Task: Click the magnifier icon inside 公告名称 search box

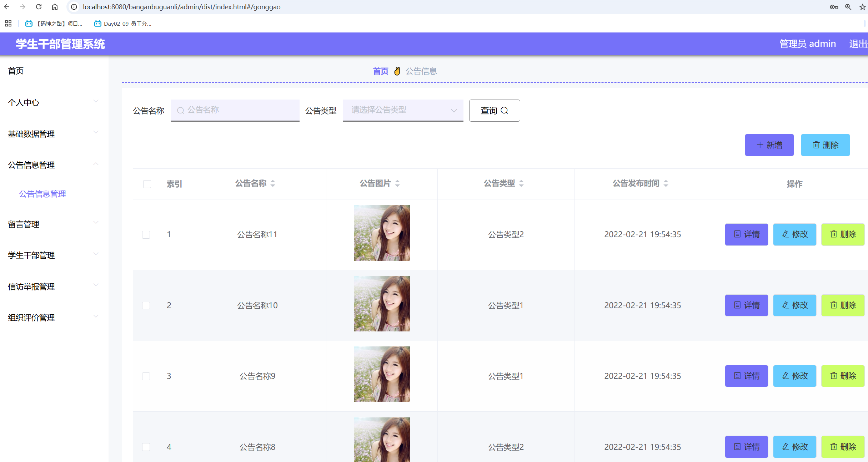Action: coord(180,110)
